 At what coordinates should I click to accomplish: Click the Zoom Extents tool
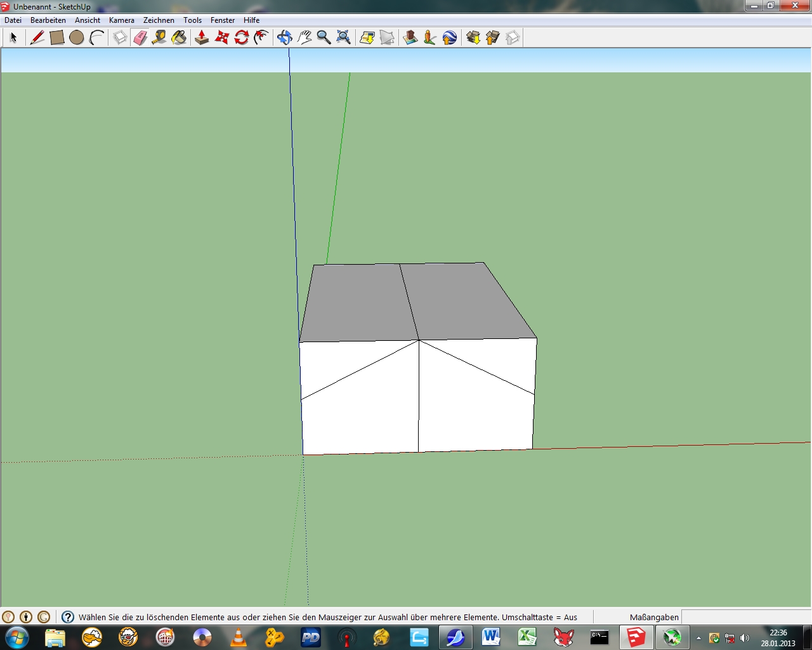343,37
